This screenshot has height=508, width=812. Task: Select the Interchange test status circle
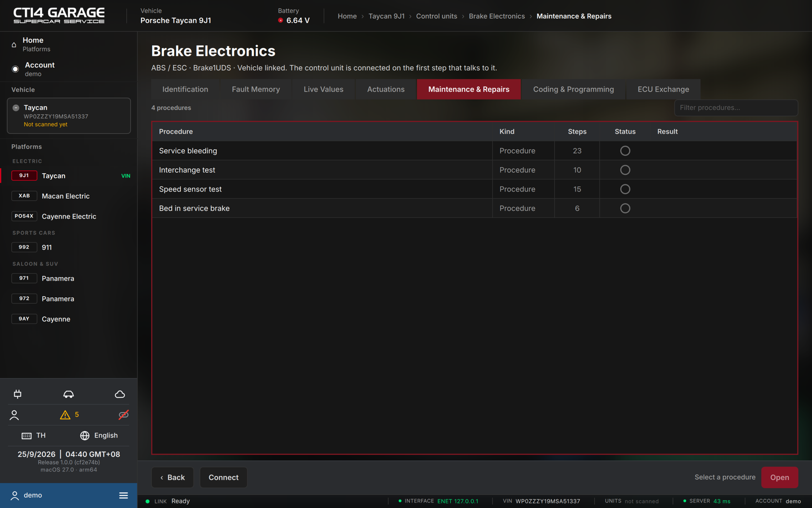[625, 170]
